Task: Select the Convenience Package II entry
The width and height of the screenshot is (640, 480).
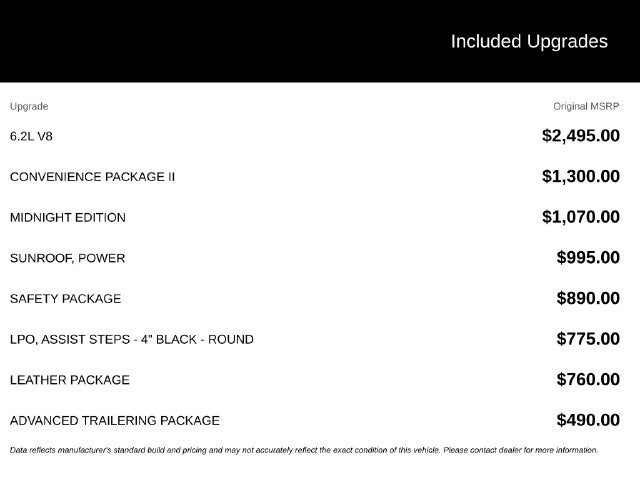Action: pos(92,177)
